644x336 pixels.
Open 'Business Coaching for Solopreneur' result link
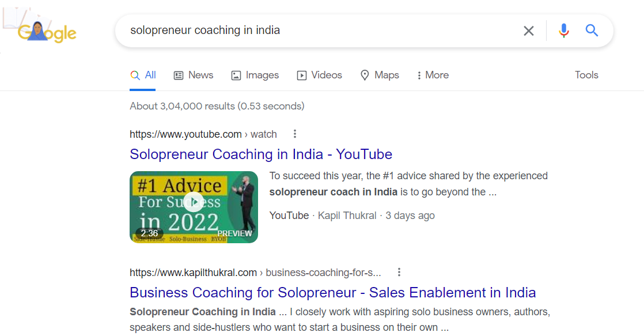(333, 292)
